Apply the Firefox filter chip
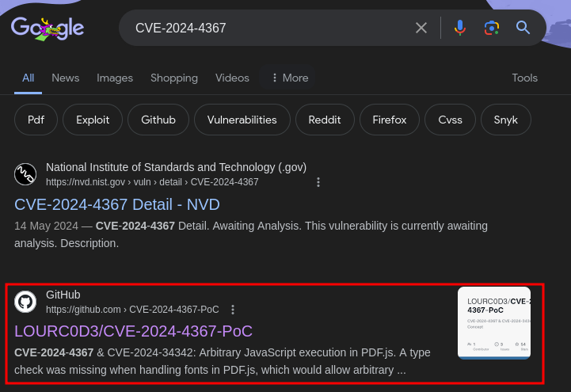 click(x=390, y=120)
